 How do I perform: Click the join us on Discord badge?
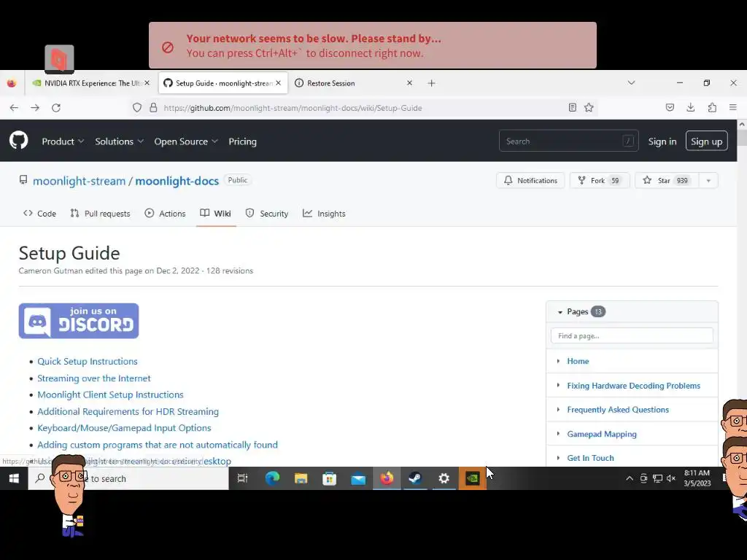click(79, 321)
